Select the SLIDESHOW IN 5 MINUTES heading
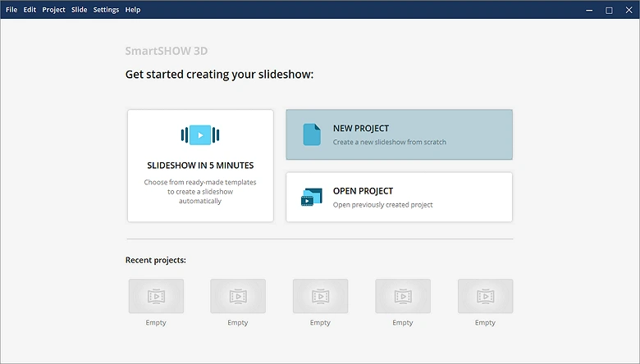Image resolution: width=640 pixels, height=364 pixels. click(200, 166)
